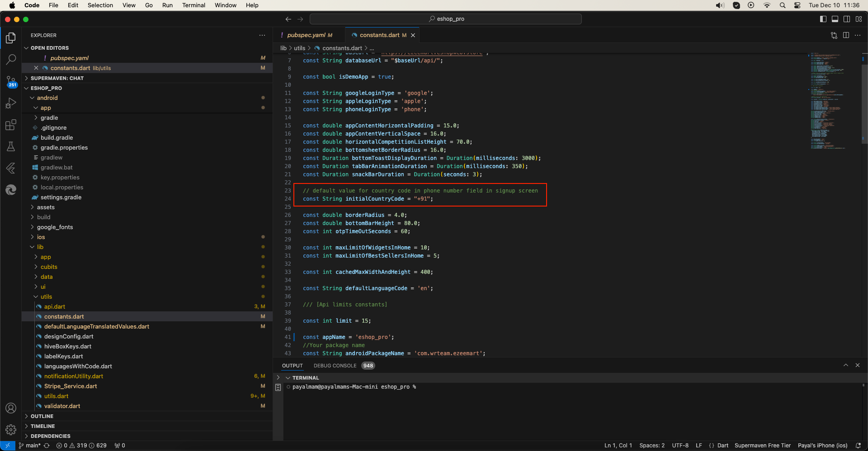Toggle the bottom panel layout icon
The image size is (868, 451).
[x=835, y=19]
